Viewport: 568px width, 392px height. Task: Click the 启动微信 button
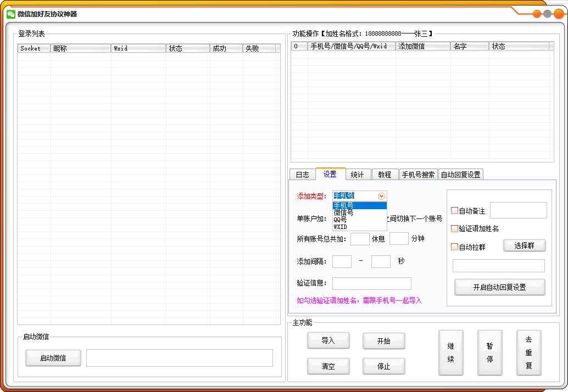tap(53, 358)
